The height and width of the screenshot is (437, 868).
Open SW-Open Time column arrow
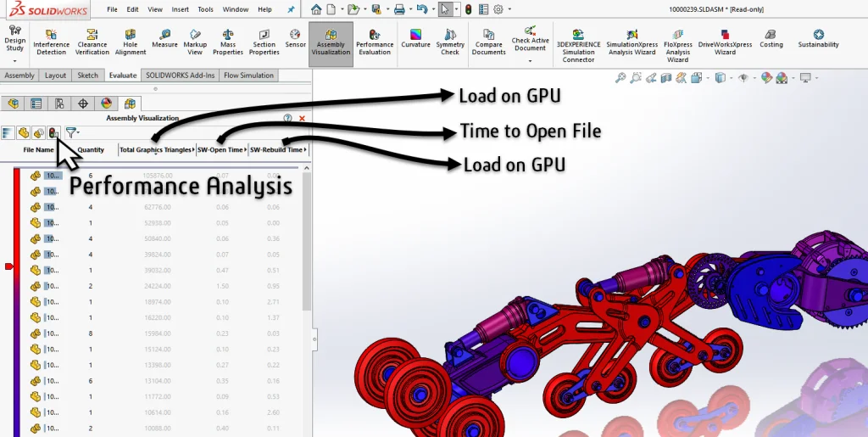[246, 149]
